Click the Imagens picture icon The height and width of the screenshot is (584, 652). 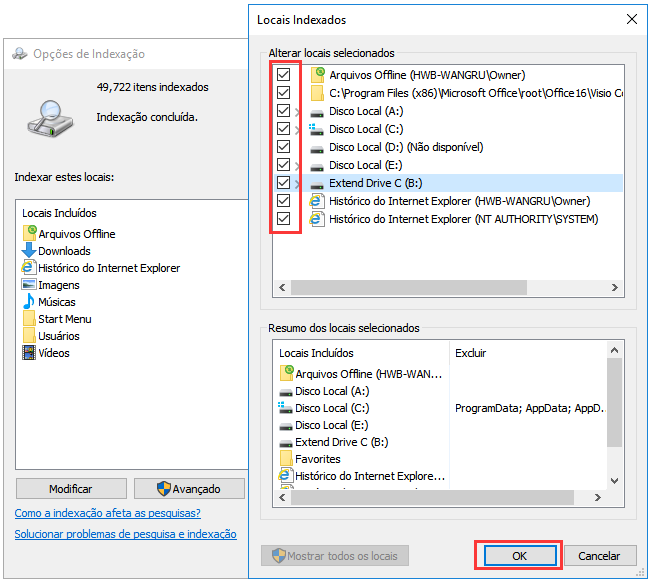click(x=29, y=285)
